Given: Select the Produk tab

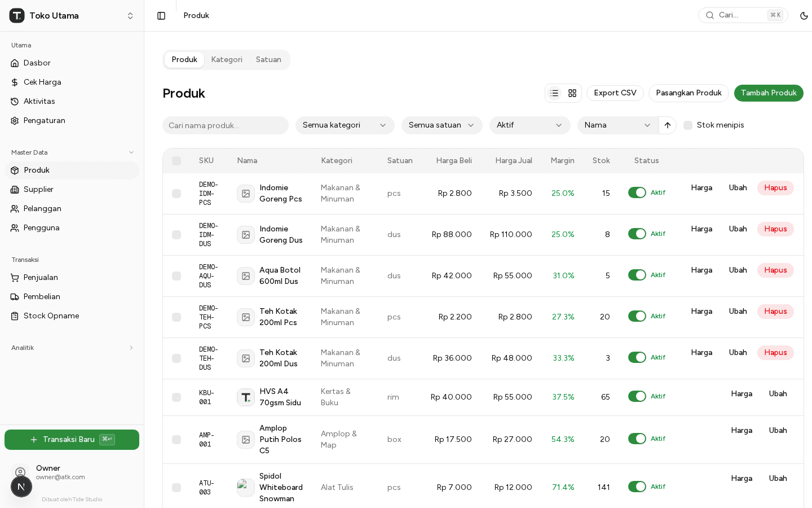Looking at the screenshot, I should coord(184,60).
